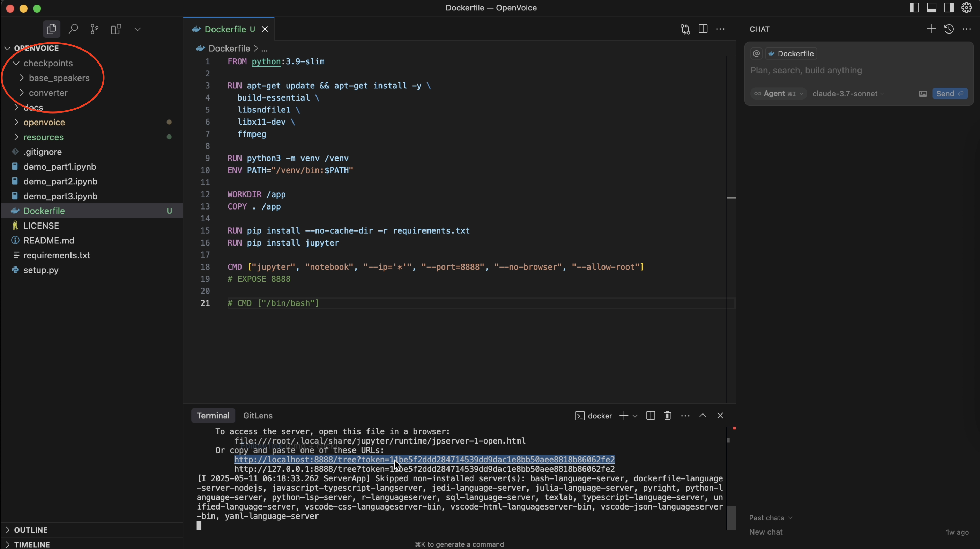The height and width of the screenshot is (549, 980).
Task: Switch to the Terminal panel tab
Action: (x=213, y=416)
